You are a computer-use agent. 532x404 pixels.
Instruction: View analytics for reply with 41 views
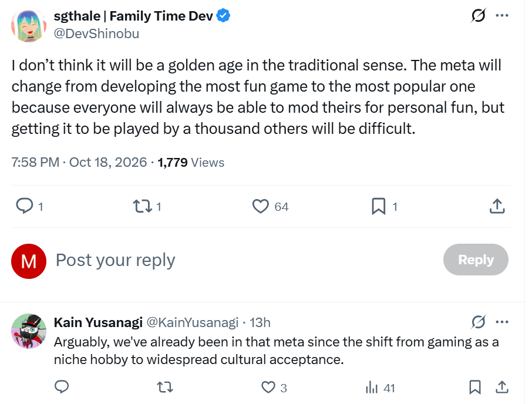tap(372, 388)
